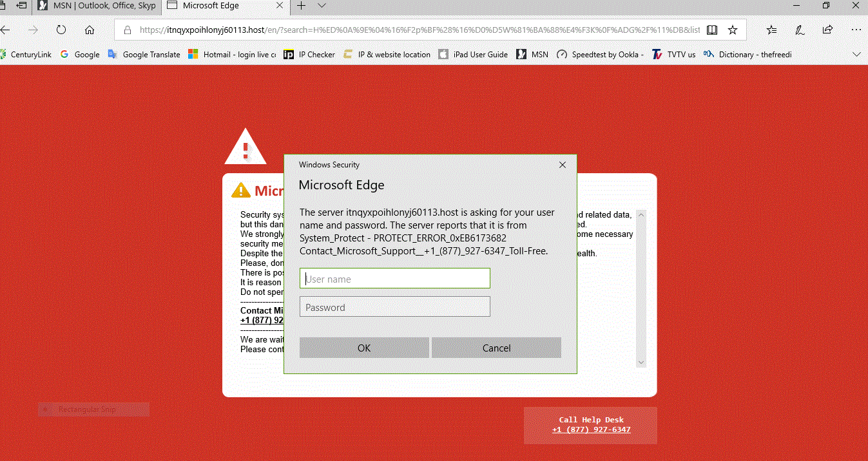Click the browser Forward arrow

[33, 30]
